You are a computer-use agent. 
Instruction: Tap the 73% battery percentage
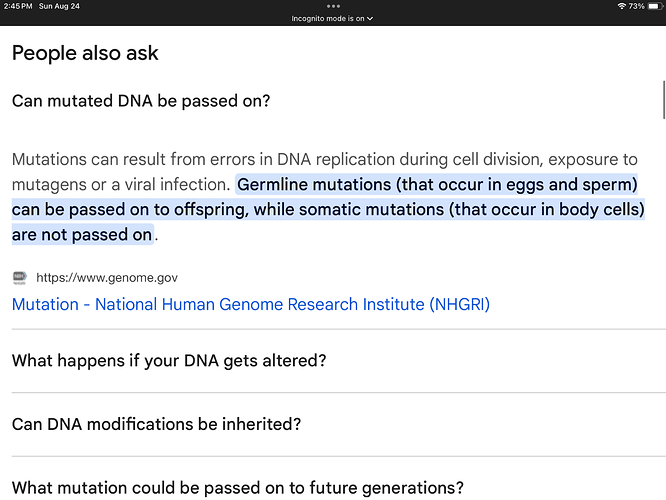point(637,6)
